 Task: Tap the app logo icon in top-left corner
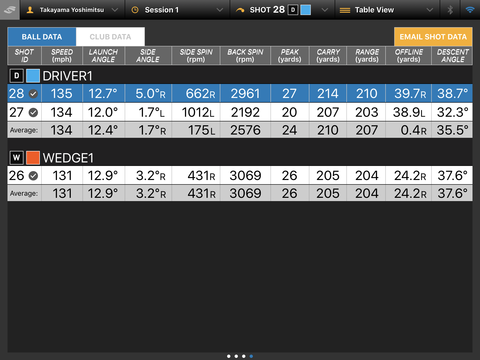(x=10, y=10)
